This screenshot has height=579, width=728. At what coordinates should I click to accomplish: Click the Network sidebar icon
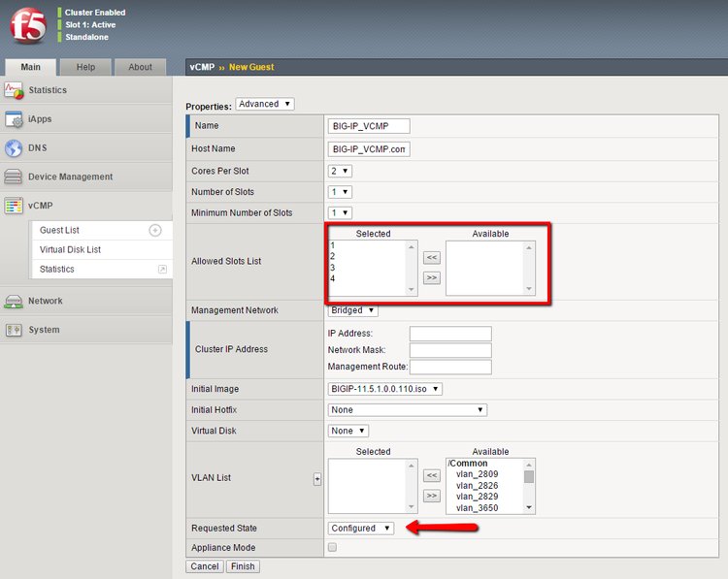point(14,301)
